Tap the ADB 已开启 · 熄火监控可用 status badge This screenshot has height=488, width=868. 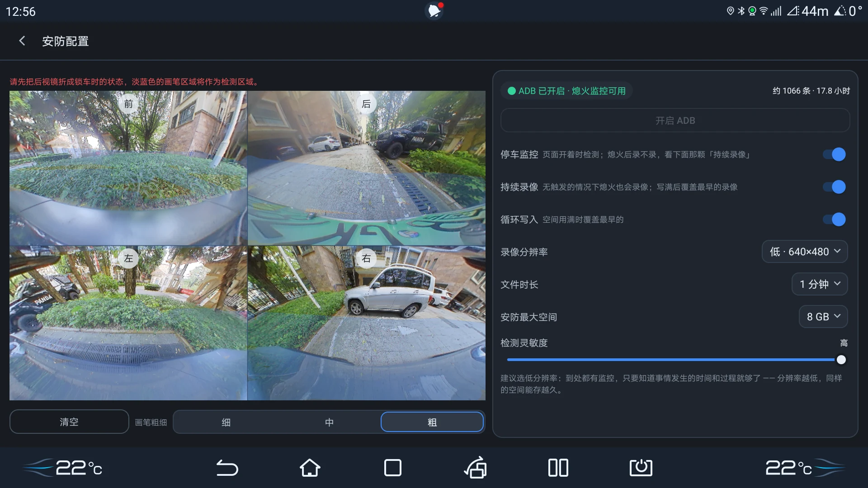(566, 91)
